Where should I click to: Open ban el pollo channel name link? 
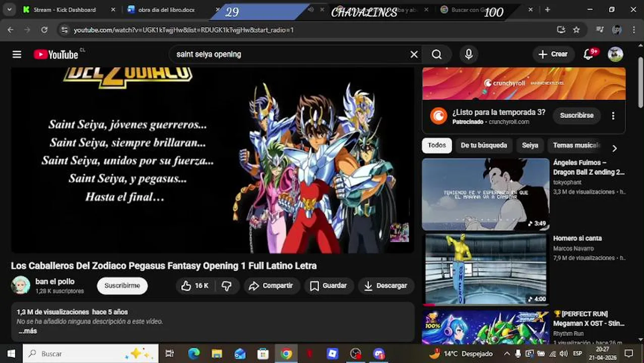point(55,281)
